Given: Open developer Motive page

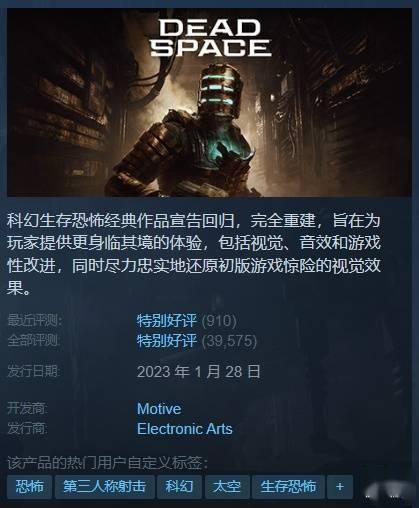Looking at the screenshot, I should coord(159,409).
